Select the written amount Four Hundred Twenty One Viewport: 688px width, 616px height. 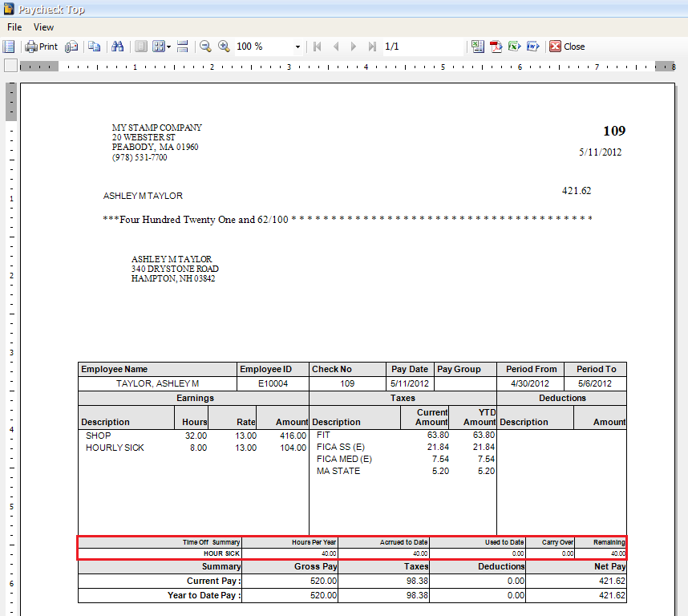178,220
